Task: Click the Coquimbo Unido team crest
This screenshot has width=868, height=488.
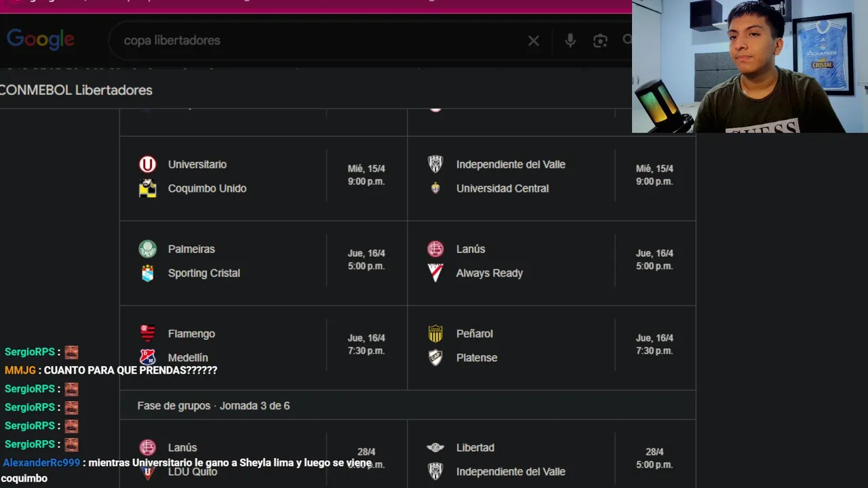Action: (147, 188)
